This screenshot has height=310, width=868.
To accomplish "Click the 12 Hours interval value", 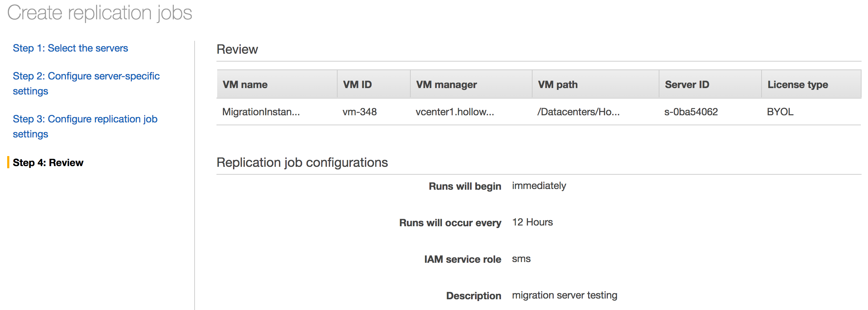I will point(532,222).
